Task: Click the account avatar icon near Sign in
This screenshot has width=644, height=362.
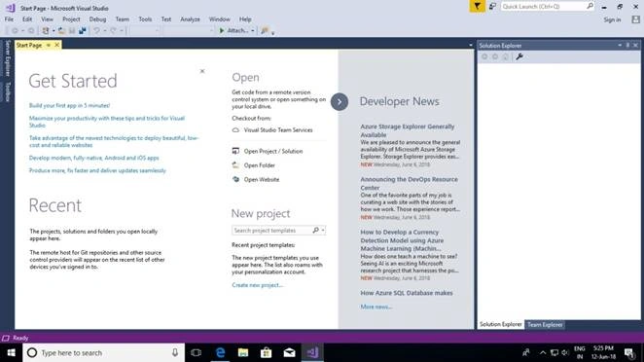Action: tap(636, 19)
